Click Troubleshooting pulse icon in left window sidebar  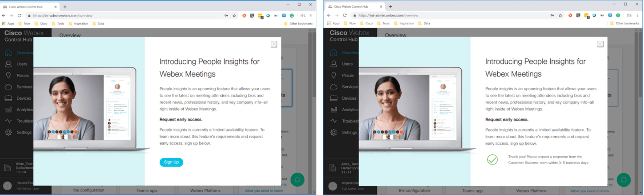click(8, 121)
